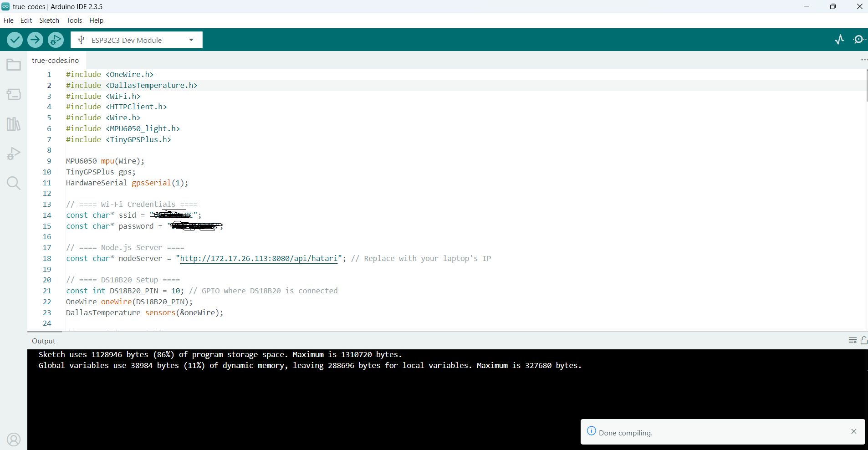Open the Sketch menu

[49, 20]
